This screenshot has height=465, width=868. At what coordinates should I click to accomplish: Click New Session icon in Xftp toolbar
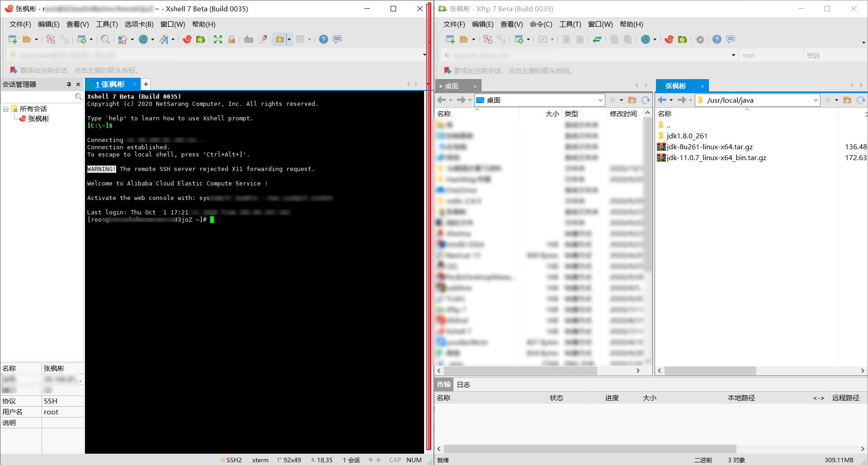pos(450,39)
